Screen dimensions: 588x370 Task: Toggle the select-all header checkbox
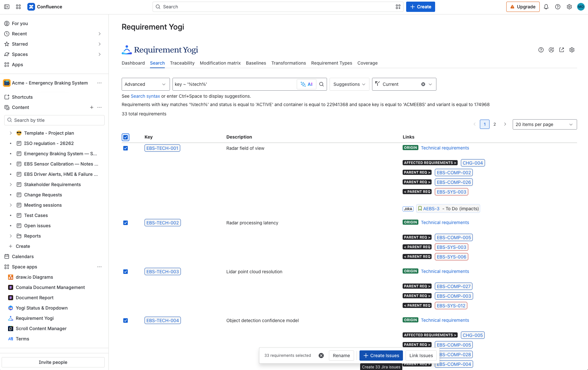(126, 137)
